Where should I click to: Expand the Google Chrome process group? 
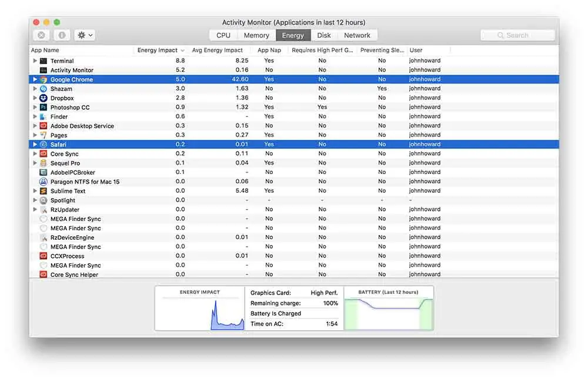pyautogui.click(x=35, y=79)
